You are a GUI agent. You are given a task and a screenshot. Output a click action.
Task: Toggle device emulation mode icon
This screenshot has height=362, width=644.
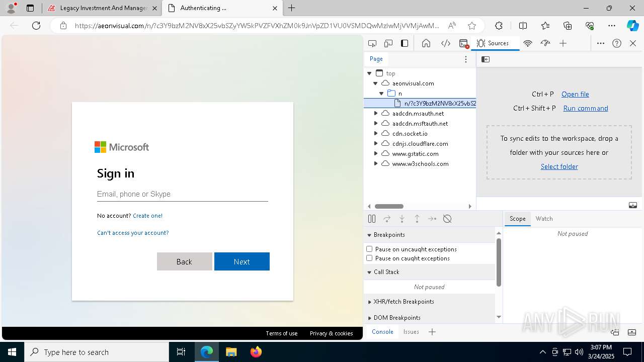coord(388,43)
